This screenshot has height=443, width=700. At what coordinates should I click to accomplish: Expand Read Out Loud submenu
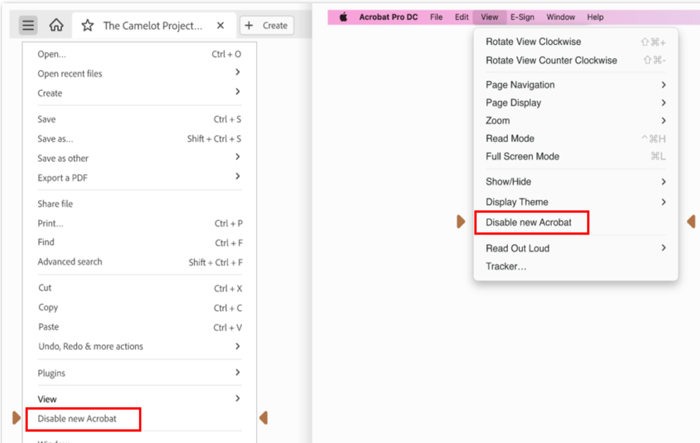tap(576, 248)
